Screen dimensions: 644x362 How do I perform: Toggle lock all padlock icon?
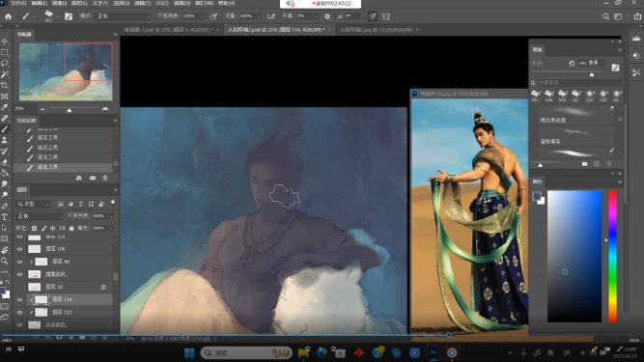point(71,228)
